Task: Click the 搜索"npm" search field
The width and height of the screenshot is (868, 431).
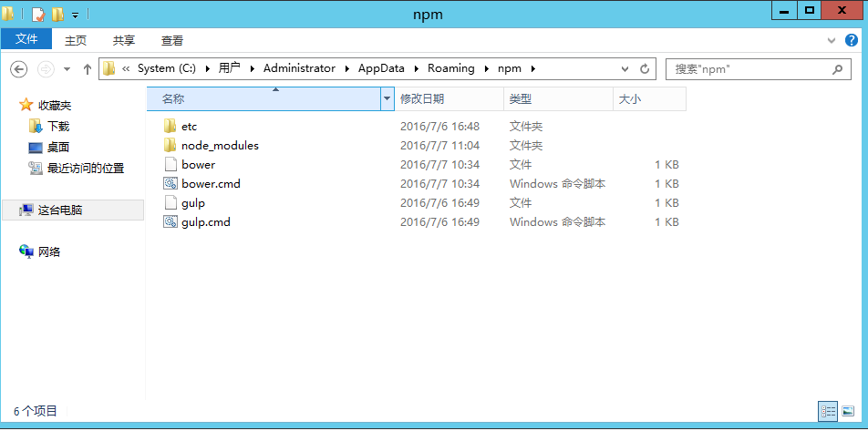Action: click(x=748, y=69)
